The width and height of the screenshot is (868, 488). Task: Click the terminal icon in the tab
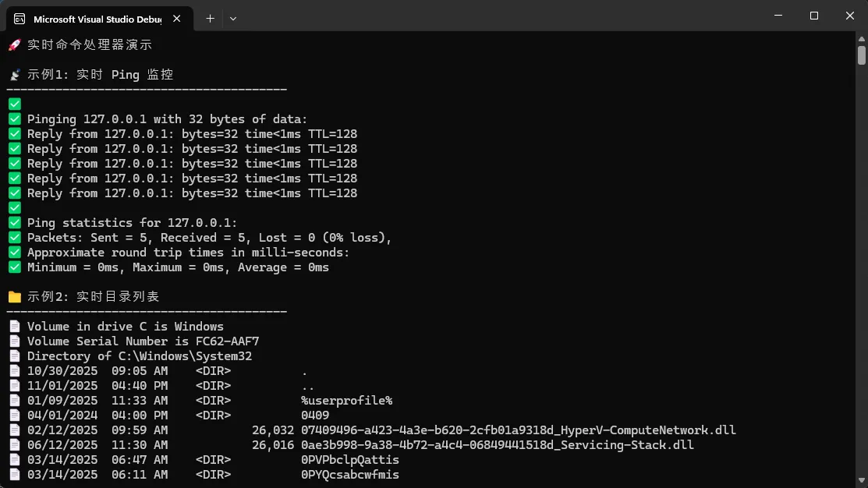[19, 18]
